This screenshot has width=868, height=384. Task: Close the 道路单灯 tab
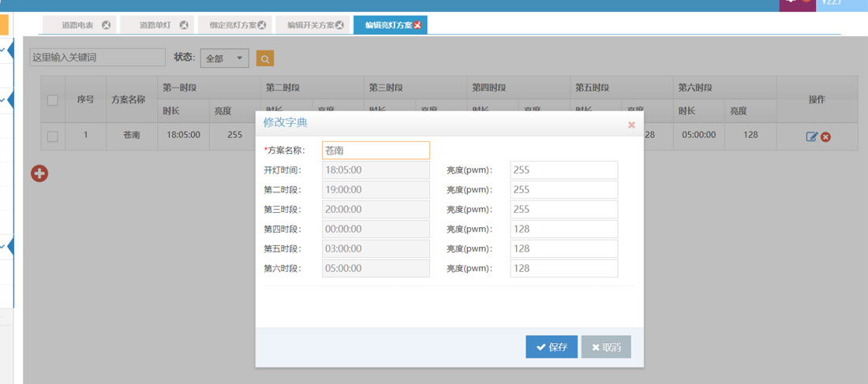(184, 25)
